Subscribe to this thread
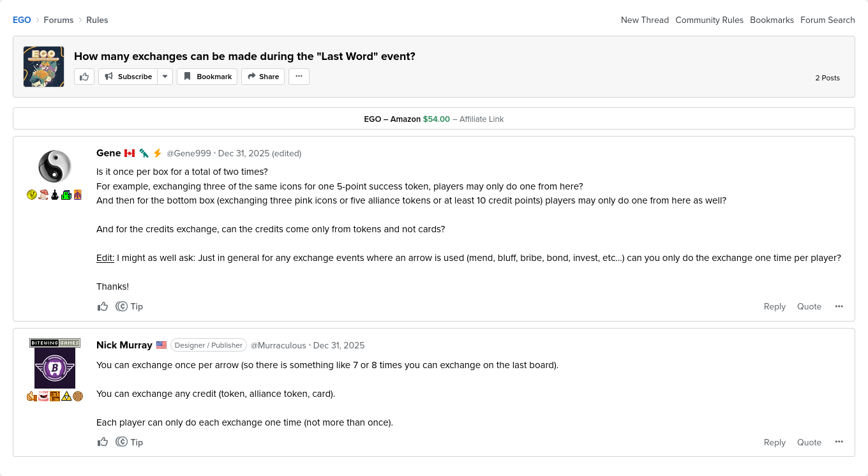The width and height of the screenshot is (868, 476). tap(128, 77)
